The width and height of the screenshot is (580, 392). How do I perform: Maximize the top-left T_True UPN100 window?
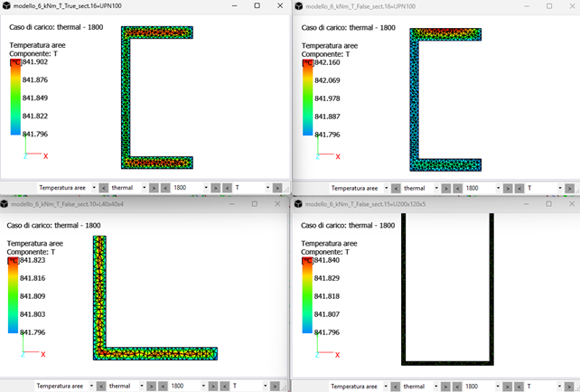pyautogui.click(x=257, y=6)
